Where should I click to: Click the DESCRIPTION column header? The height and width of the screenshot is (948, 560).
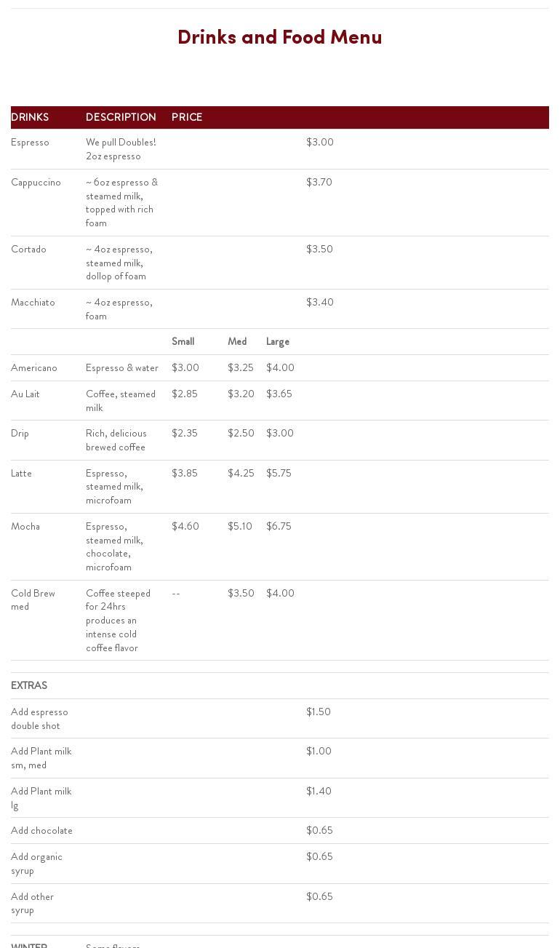pyautogui.click(x=121, y=117)
